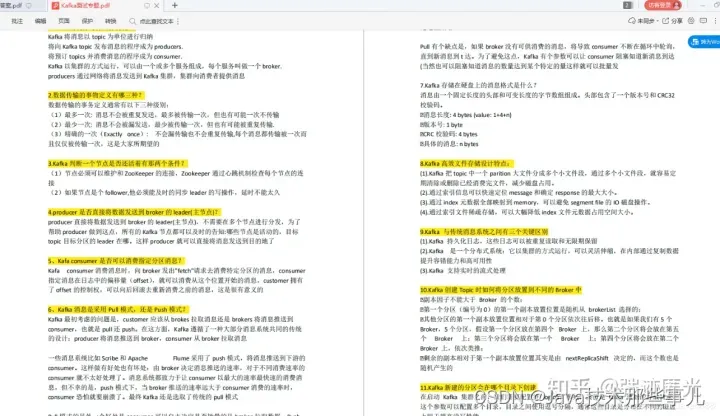
Task: Click heading '8.Kafka 高效文件存储设计特点'
Action: (467, 163)
